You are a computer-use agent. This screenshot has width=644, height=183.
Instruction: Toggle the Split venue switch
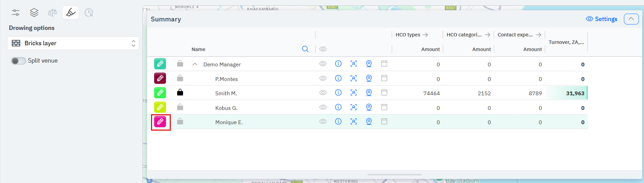18,61
